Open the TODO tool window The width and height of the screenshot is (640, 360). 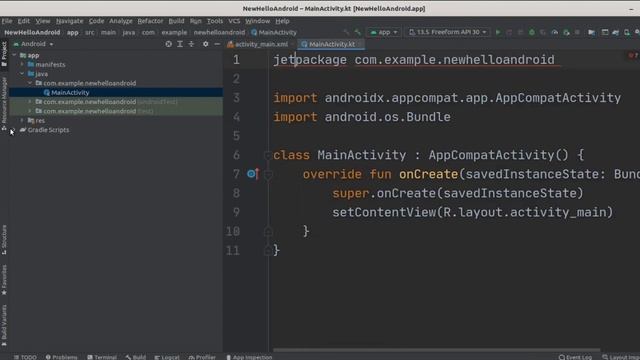coord(25,357)
